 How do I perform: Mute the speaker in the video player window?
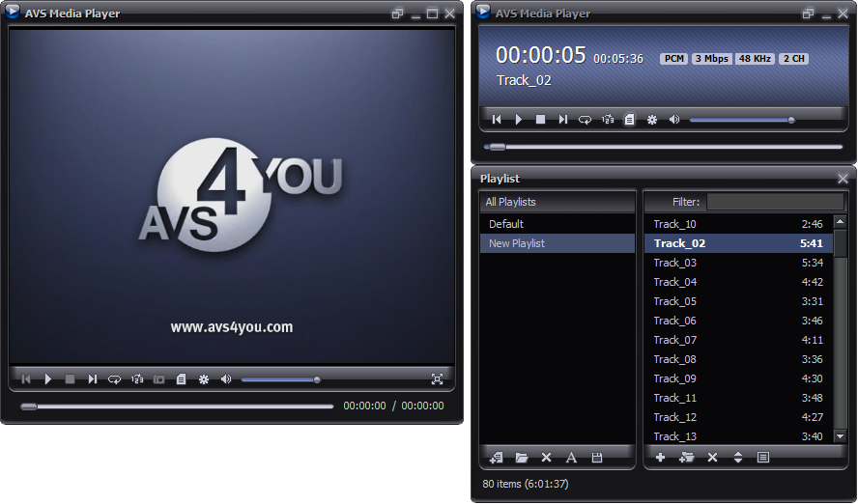pos(225,378)
